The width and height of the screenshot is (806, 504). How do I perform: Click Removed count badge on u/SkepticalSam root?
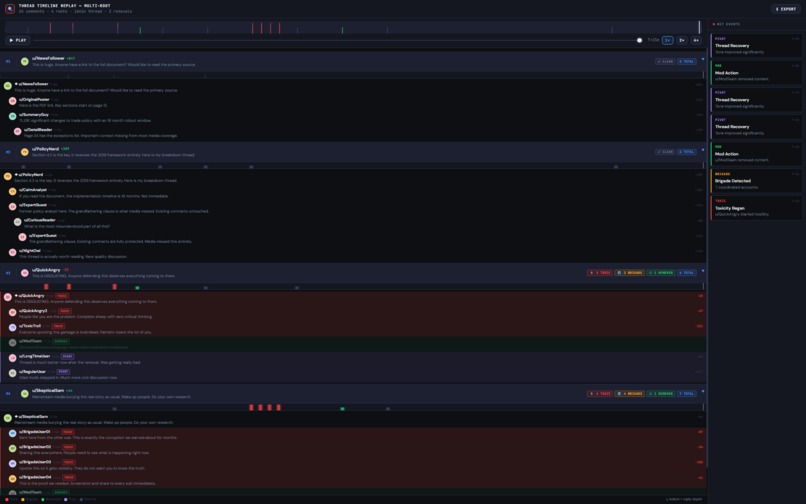click(661, 393)
